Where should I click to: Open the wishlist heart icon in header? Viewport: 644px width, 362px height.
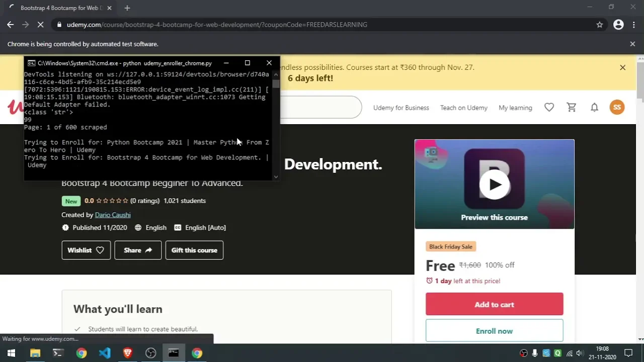(549, 108)
